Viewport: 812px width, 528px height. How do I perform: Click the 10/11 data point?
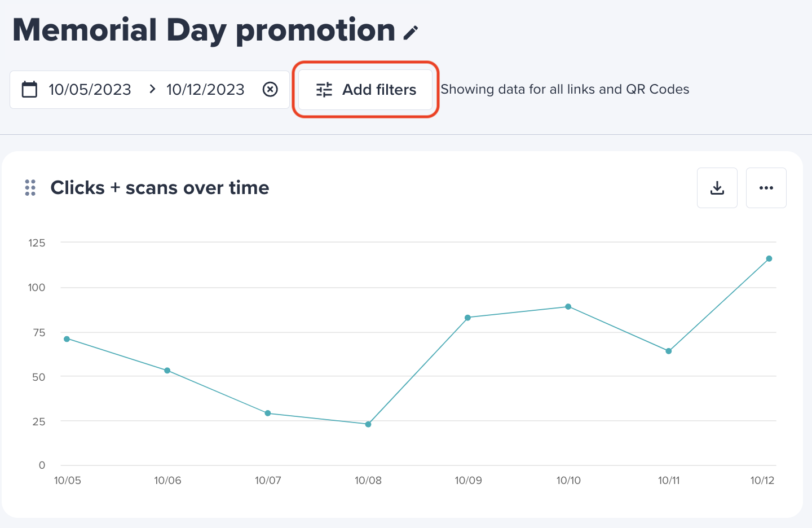click(x=669, y=351)
